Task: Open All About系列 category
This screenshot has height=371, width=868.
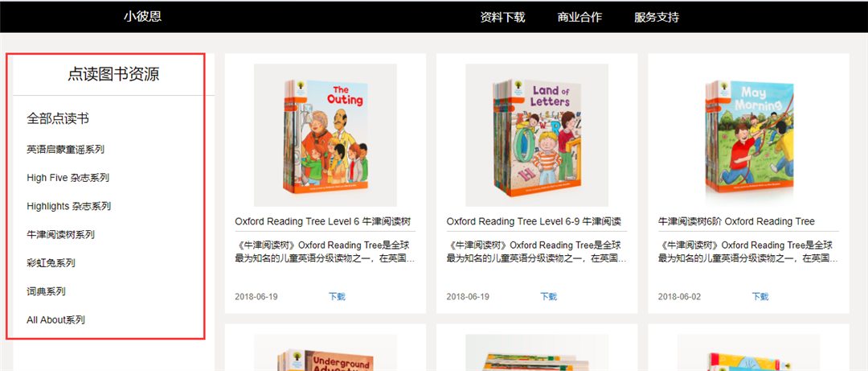Action: point(56,320)
